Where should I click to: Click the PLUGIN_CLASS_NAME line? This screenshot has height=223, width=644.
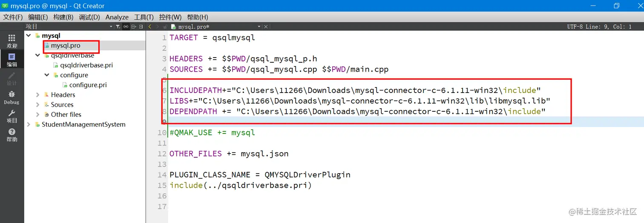click(x=260, y=175)
